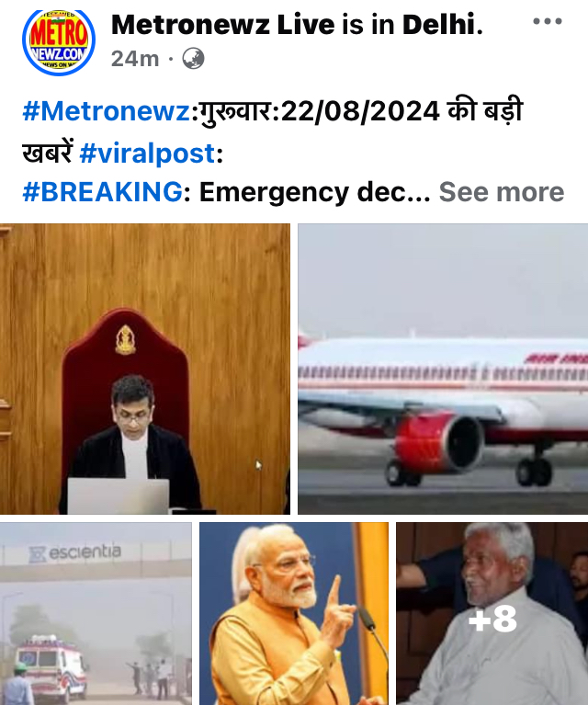The height and width of the screenshot is (705, 588).
Task: Click the emblem on the red chair
Action: pyautogui.click(x=126, y=340)
